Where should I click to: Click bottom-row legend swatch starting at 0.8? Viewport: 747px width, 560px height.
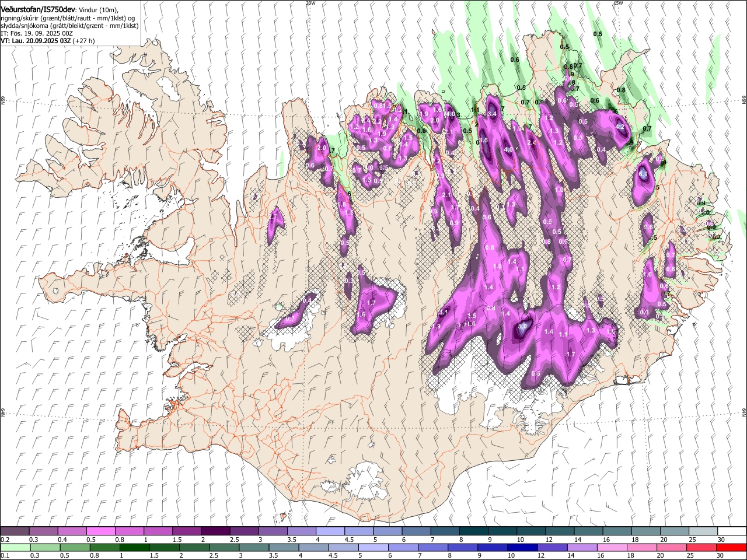104,547
